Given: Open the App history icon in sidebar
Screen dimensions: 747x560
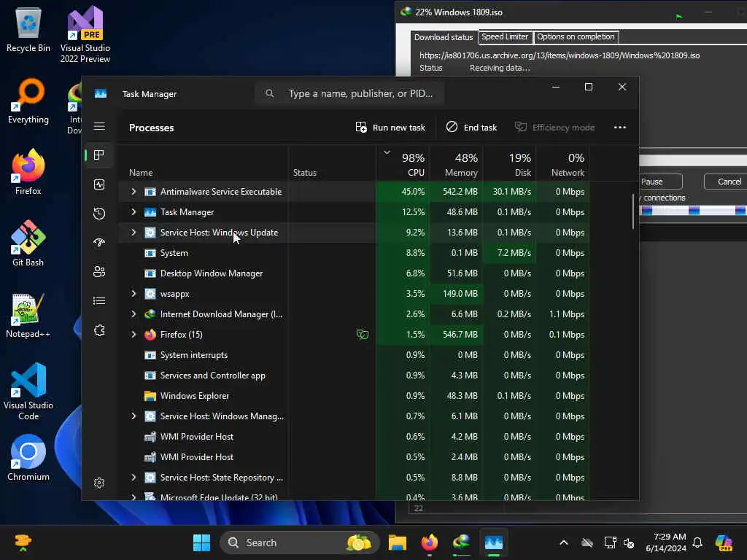Looking at the screenshot, I should (x=99, y=214).
